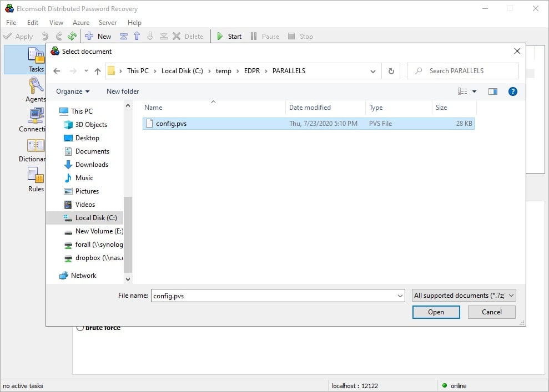Screen dimensions: 549x392
Task: Close the Select document dialog
Action: coord(517,51)
